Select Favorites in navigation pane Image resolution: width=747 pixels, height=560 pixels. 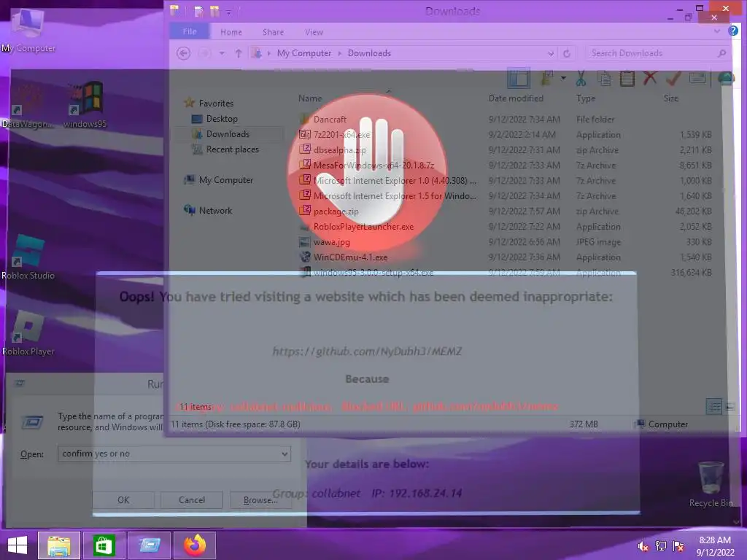[x=216, y=104]
